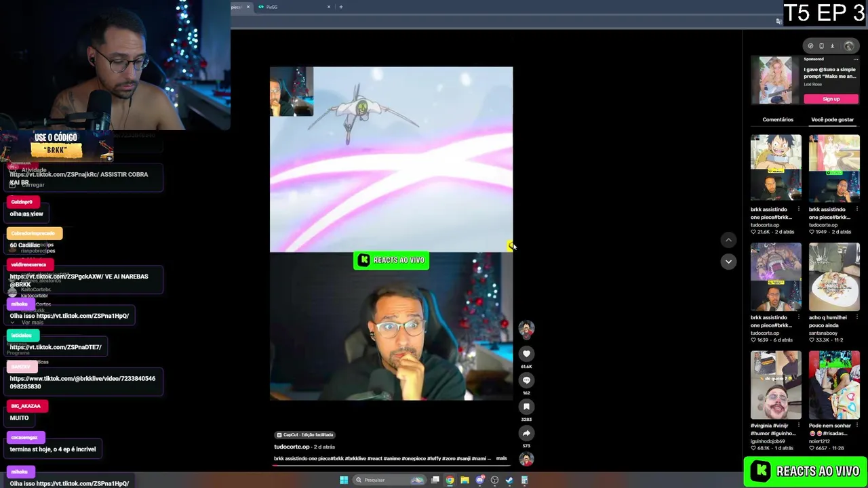868x488 pixels.
Task: Open recommended video with 1639 likes
Action: tap(776, 277)
